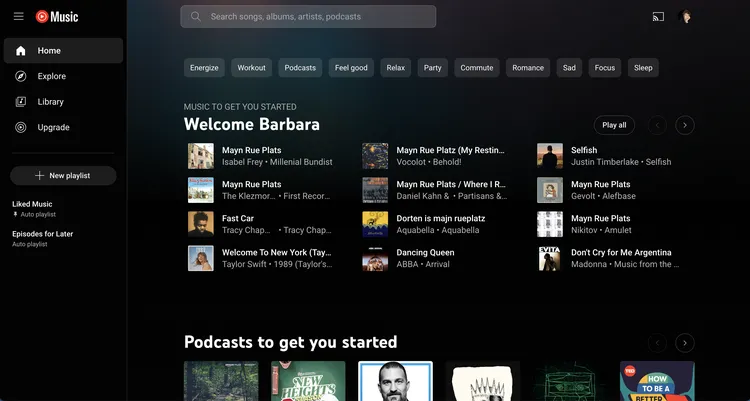750x401 pixels.
Task: Show previous songs in Welcome carousel
Action: 657,125
